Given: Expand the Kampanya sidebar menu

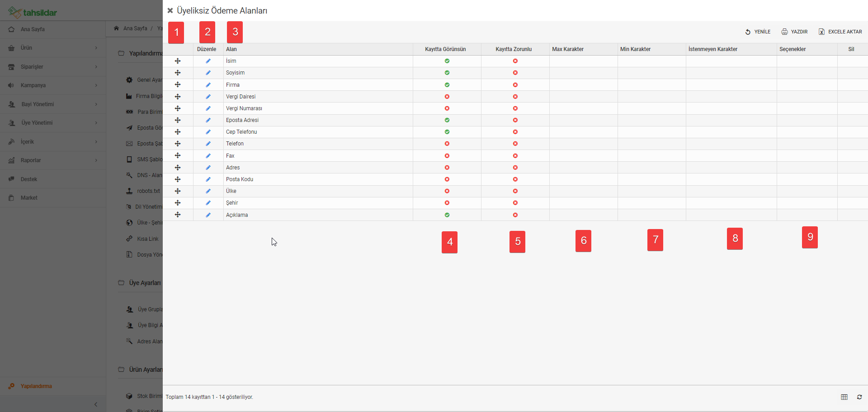Looking at the screenshot, I should tap(53, 85).
